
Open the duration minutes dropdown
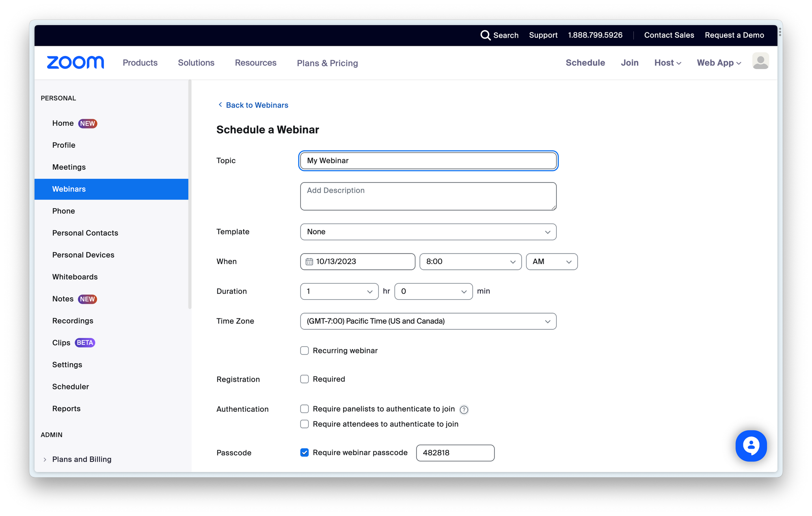click(434, 291)
